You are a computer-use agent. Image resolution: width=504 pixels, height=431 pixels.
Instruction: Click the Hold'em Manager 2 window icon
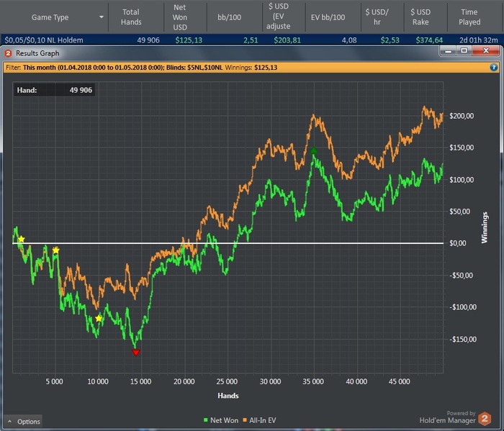[x=8, y=53]
